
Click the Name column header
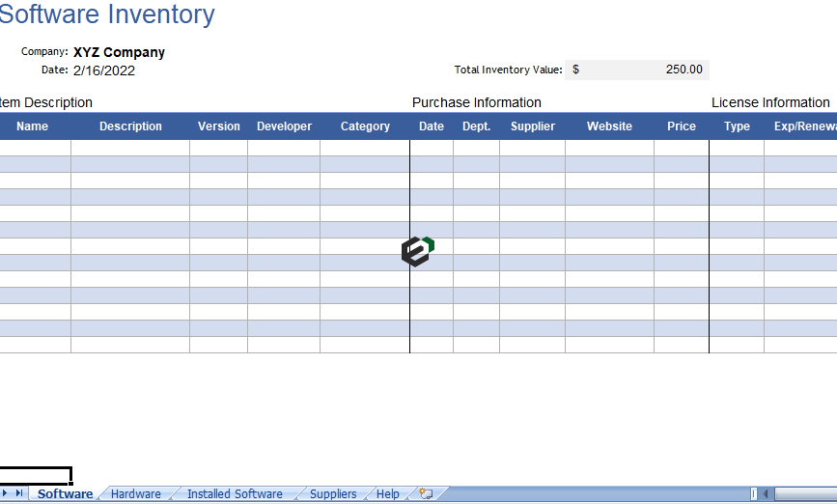point(33,126)
